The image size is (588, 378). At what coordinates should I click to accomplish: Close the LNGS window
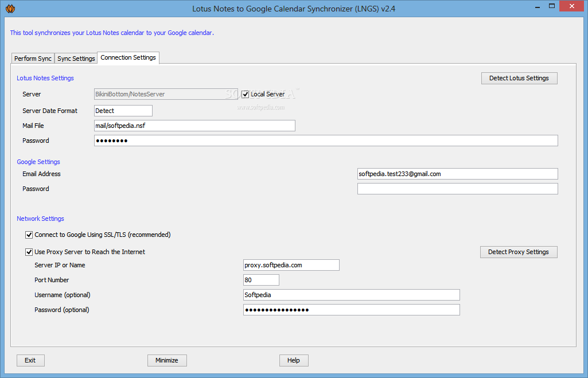(572, 6)
